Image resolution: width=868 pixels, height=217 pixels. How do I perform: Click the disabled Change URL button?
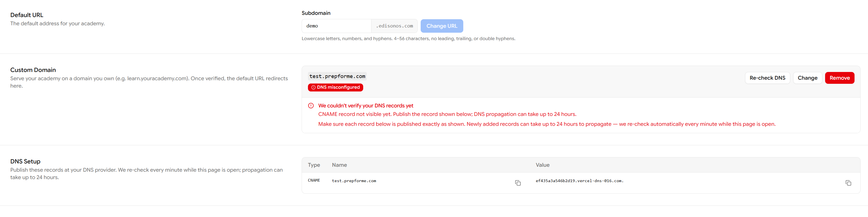coord(441,26)
